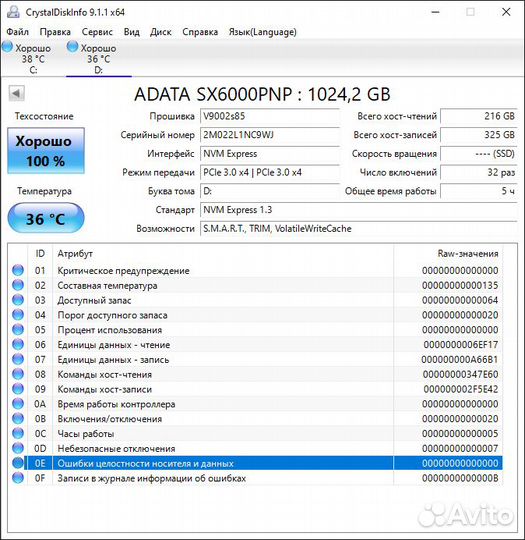Click the previous disk arrow button

tap(16, 93)
